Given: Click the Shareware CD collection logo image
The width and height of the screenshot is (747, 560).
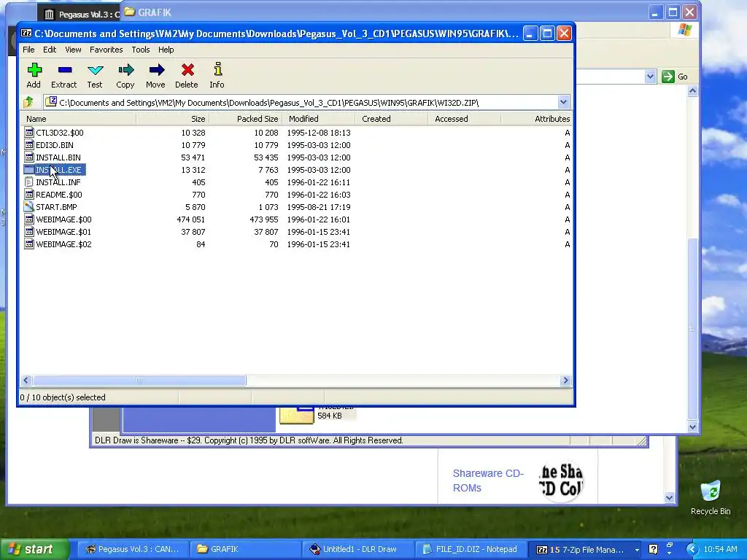Looking at the screenshot, I should [x=561, y=481].
